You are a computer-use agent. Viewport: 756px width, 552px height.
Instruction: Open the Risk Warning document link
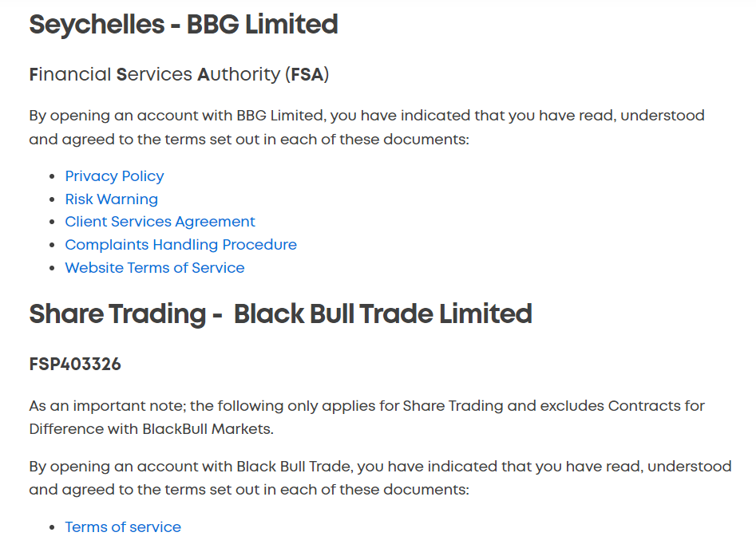[112, 199]
